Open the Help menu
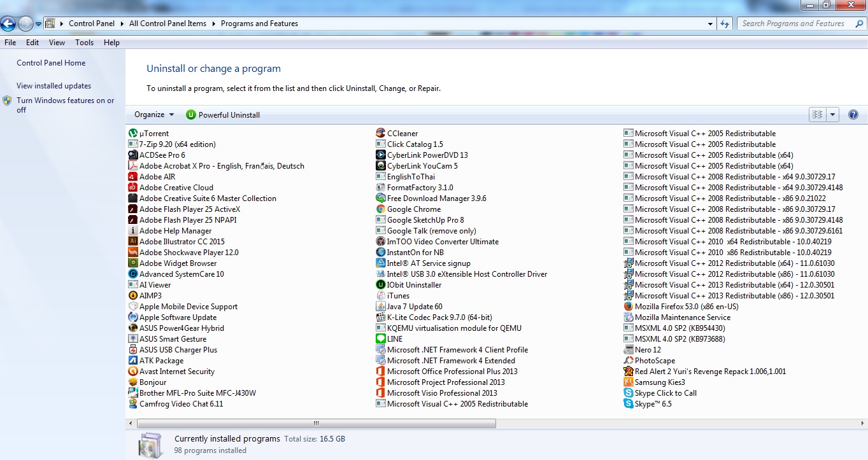Screen dimensions: 868x460 [112, 43]
